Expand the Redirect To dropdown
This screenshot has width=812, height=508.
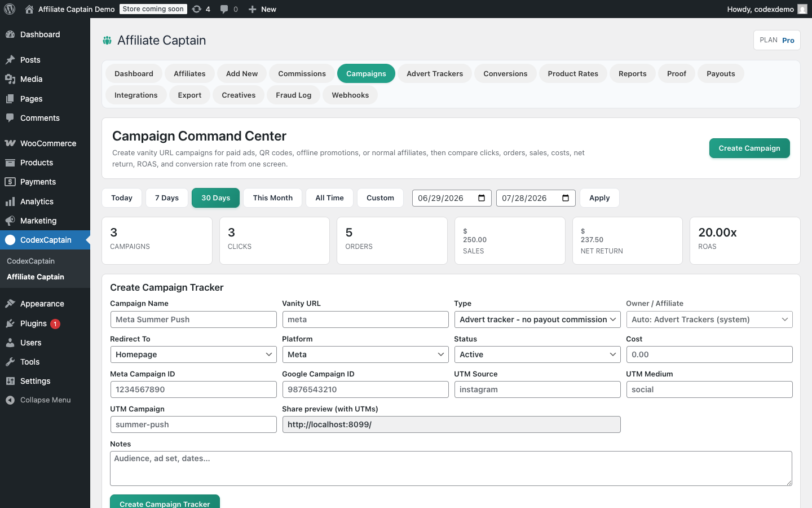pos(193,354)
